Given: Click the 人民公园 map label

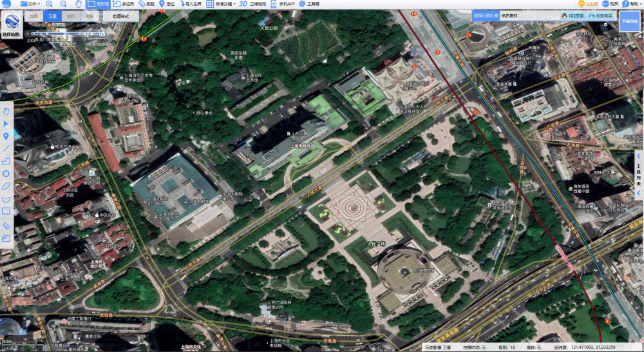Looking at the screenshot, I should pos(269,28).
